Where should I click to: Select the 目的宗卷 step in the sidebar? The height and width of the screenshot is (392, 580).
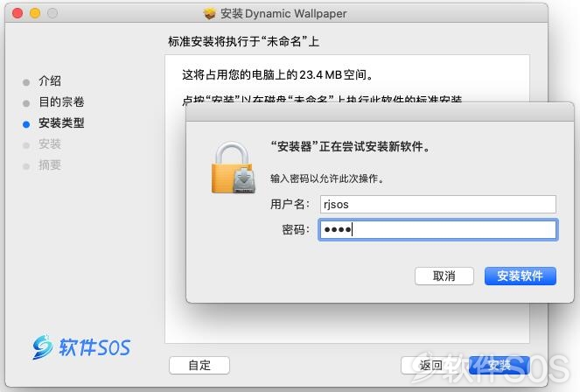pos(61,102)
